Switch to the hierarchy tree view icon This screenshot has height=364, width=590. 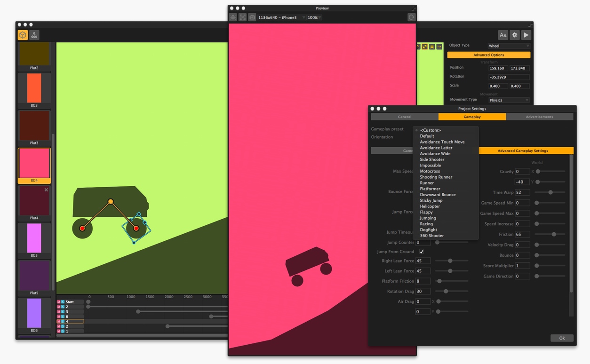click(34, 35)
